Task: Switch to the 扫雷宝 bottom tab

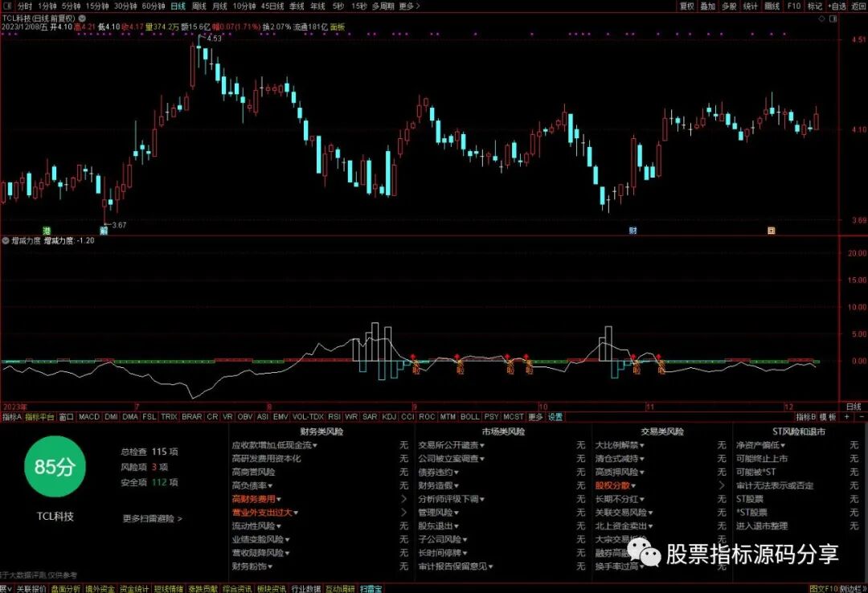Action: [371, 588]
